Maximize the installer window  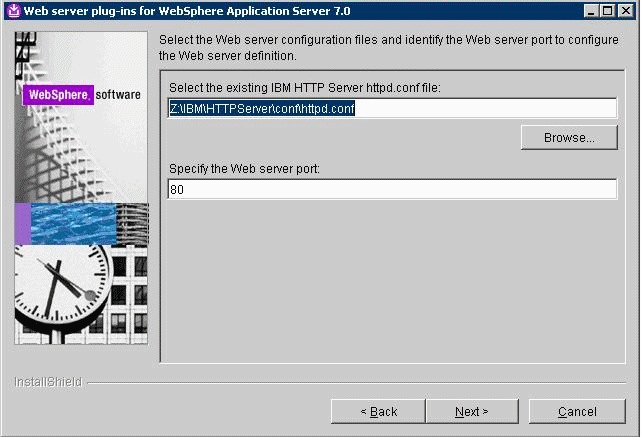pos(608,11)
